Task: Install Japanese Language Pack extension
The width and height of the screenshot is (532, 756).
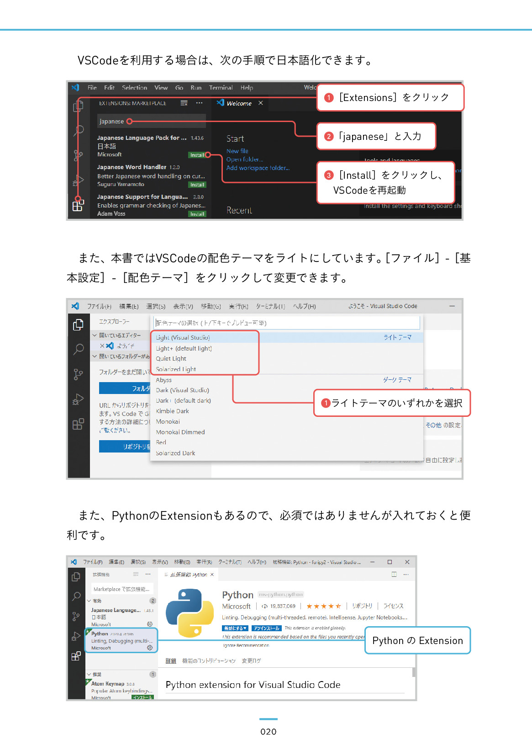Action: click(x=197, y=155)
